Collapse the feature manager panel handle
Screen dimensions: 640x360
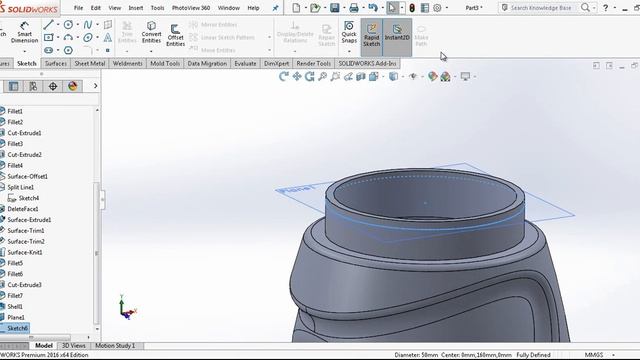point(102,200)
